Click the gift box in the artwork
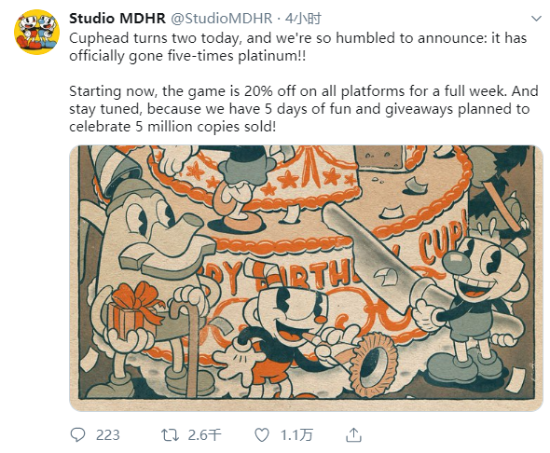 [135, 310]
